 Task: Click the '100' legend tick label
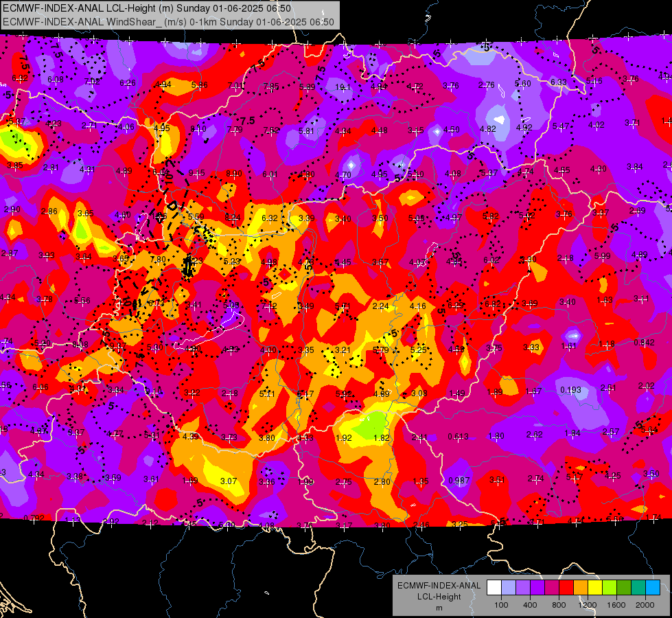click(x=501, y=605)
